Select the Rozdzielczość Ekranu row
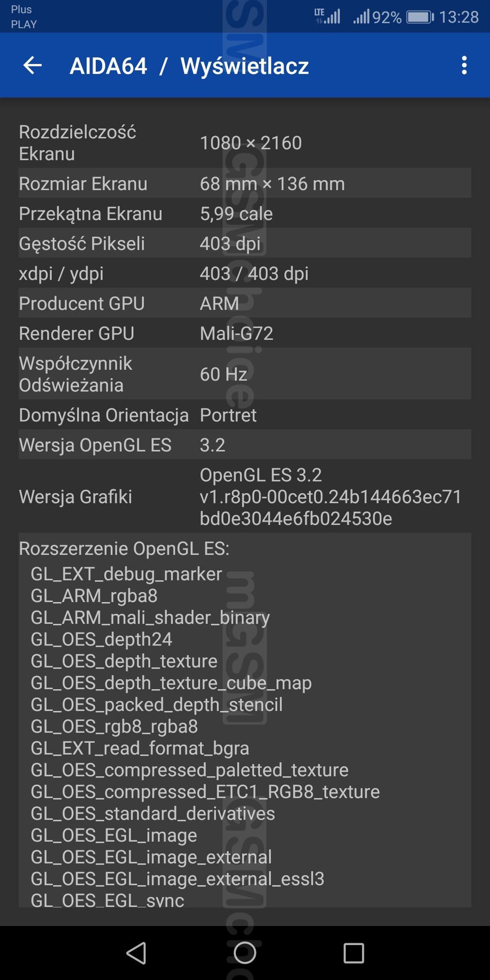The height and width of the screenshot is (980, 490). (x=245, y=143)
